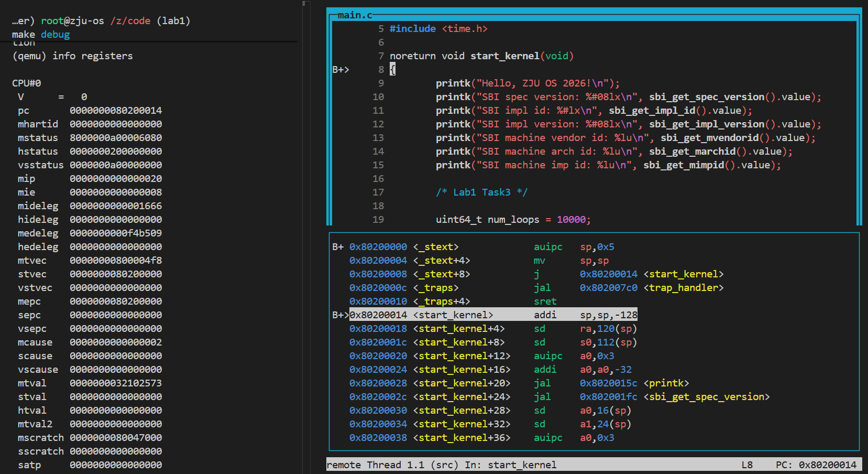
Task: Select the 'make debug' command line
Action: click(41, 35)
